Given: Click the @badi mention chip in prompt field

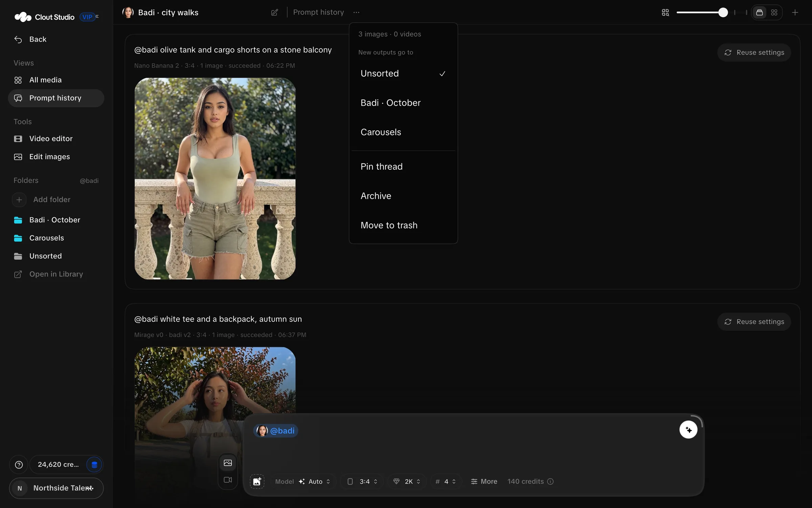Looking at the screenshot, I should (276, 431).
